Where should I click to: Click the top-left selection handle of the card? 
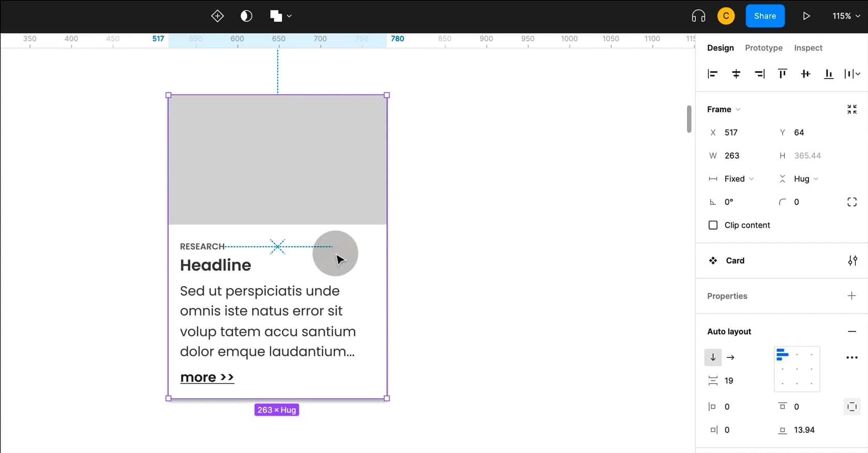(x=168, y=95)
